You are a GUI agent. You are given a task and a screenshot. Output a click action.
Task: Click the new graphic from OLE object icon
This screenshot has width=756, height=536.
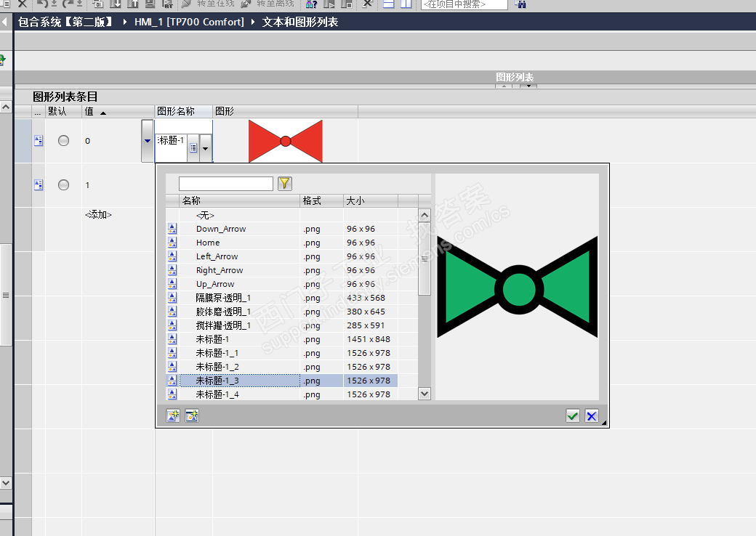point(192,415)
